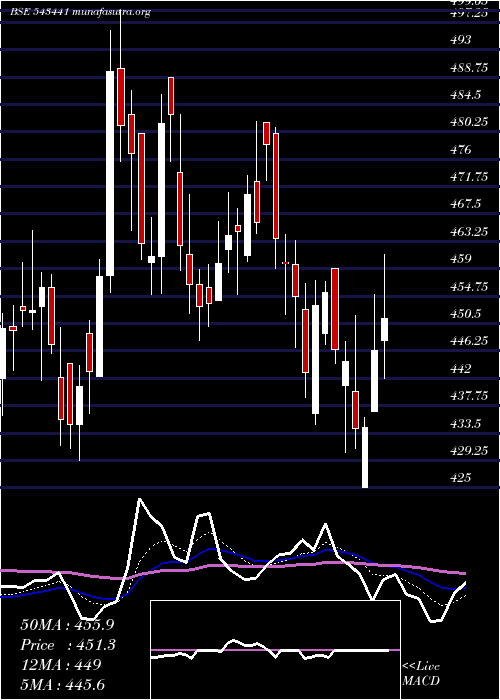Click the 493 price axis label
Viewport: 500px width, 700px height.
(461, 40)
